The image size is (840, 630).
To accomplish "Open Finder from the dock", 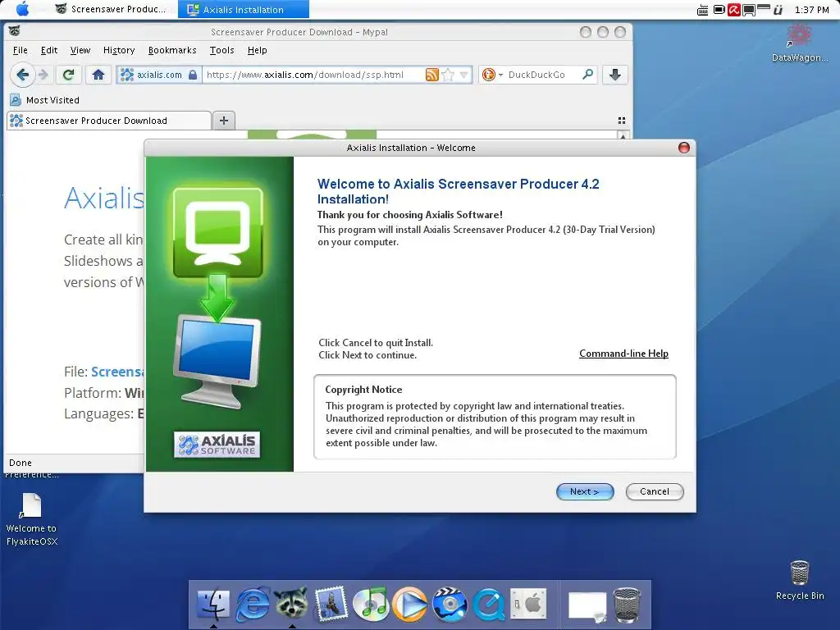I will point(213,605).
